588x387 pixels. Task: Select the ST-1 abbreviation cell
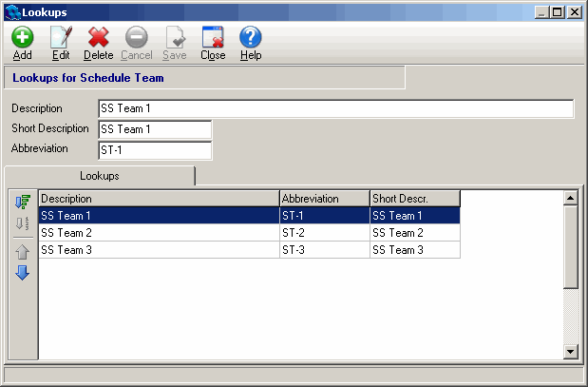pos(325,216)
